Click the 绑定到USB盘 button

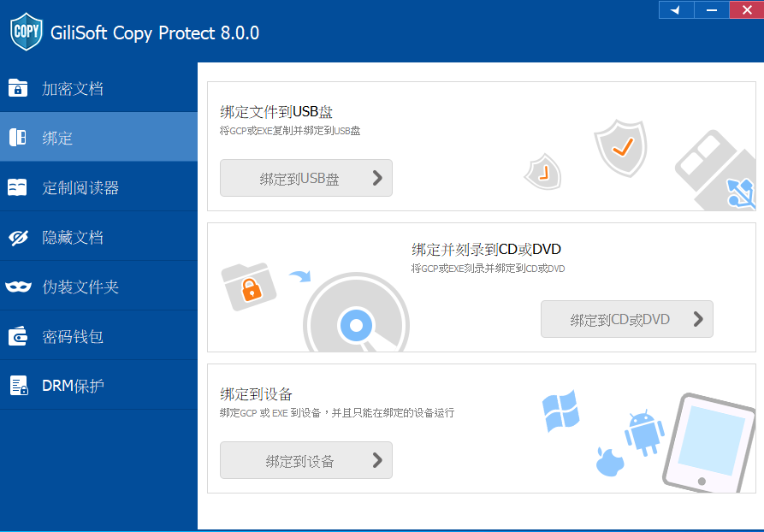coord(306,178)
